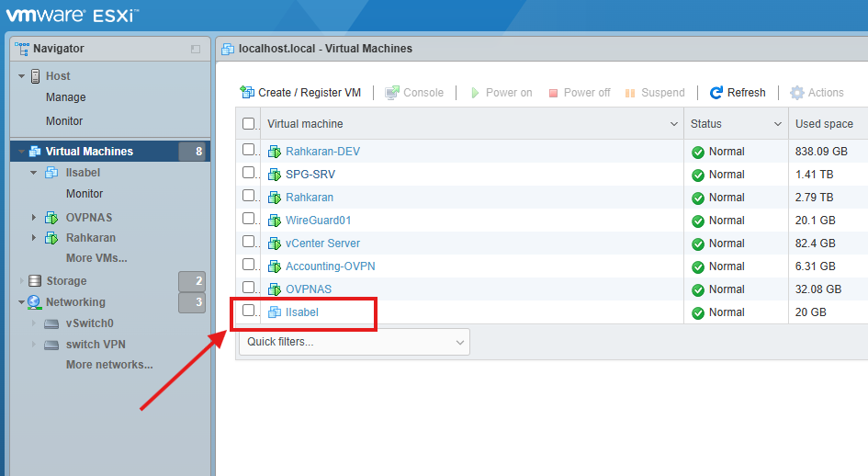The height and width of the screenshot is (476, 868).
Task: Expand the vSwitch0 tree node
Action: click(x=34, y=323)
